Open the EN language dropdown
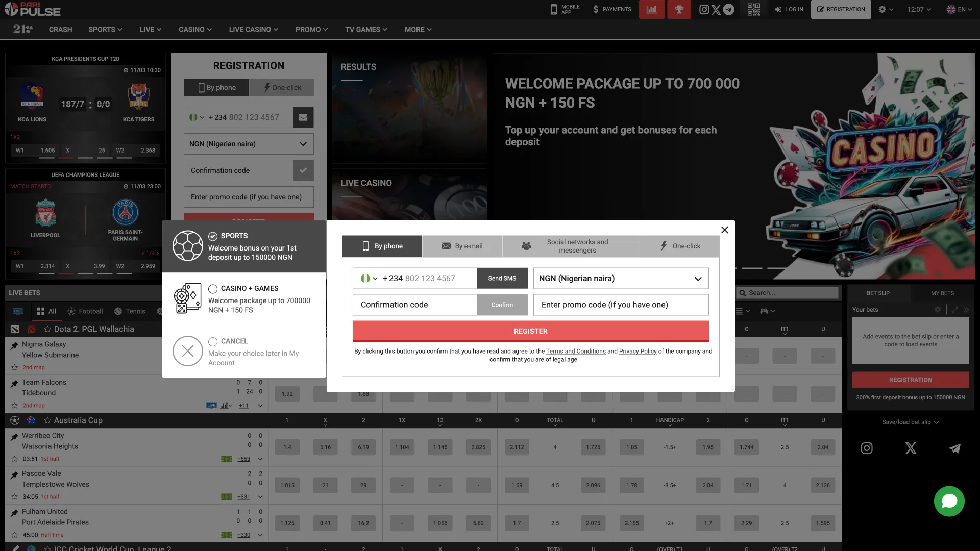Image resolution: width=980 pixels, height=551 pixels. [x=959, y=9]
